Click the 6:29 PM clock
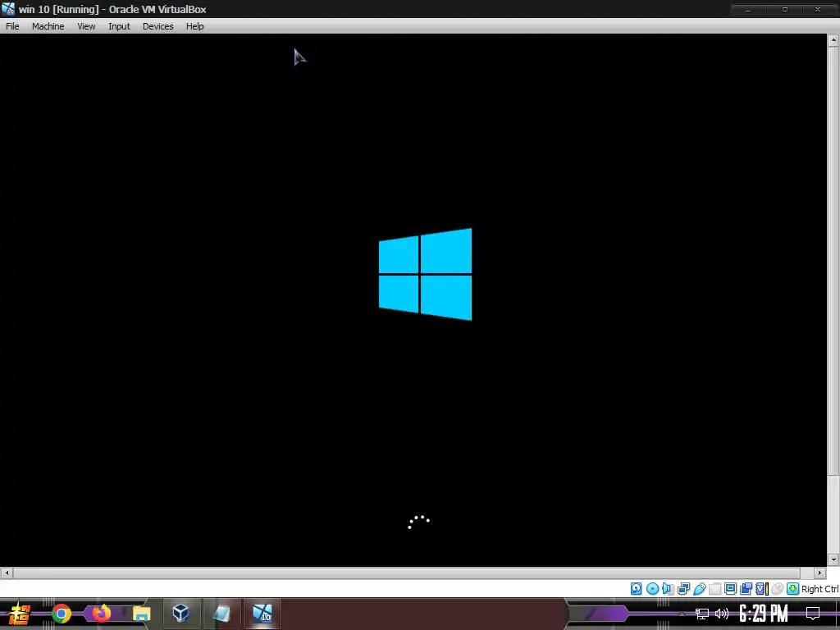The width and height of the screenshot is (840, 630). pos(764,614)
